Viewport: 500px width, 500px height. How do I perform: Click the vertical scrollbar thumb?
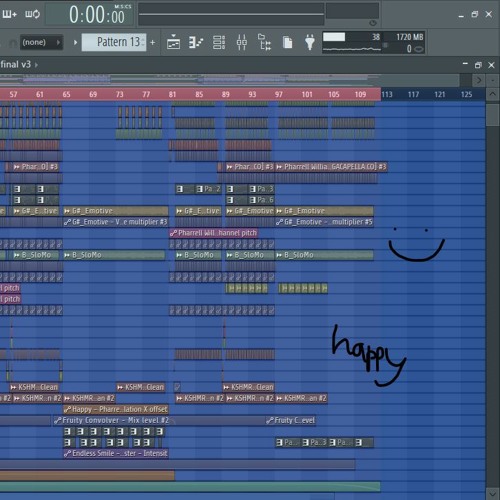tap(492, 114)
